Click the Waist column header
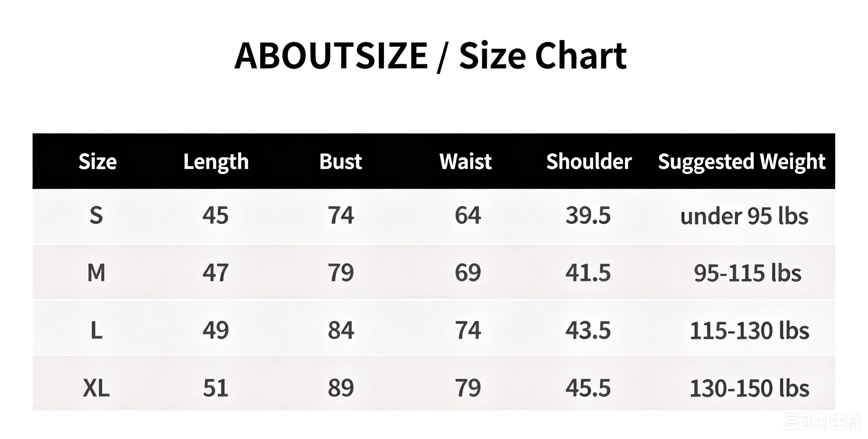This screenshot has width=868, height=439. 465,162
